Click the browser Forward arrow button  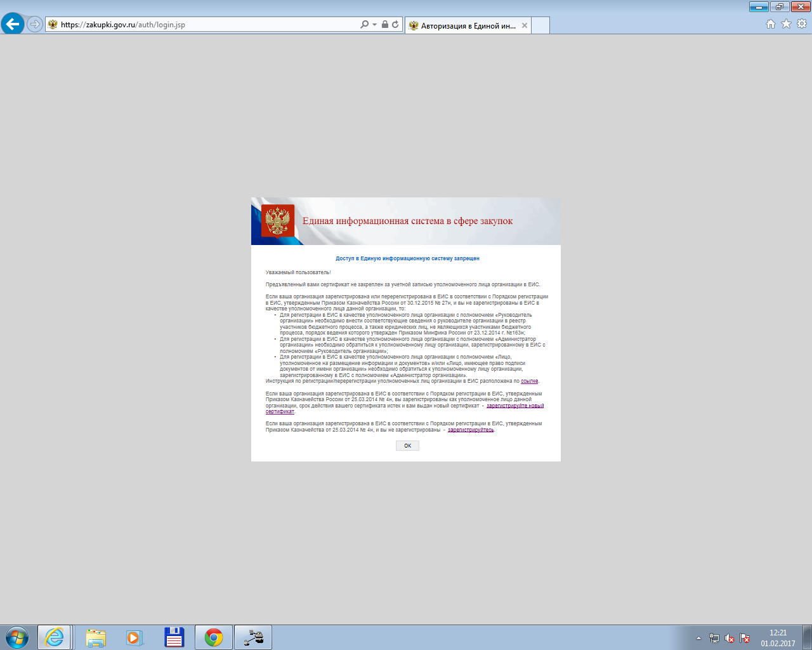coord(35,24)
